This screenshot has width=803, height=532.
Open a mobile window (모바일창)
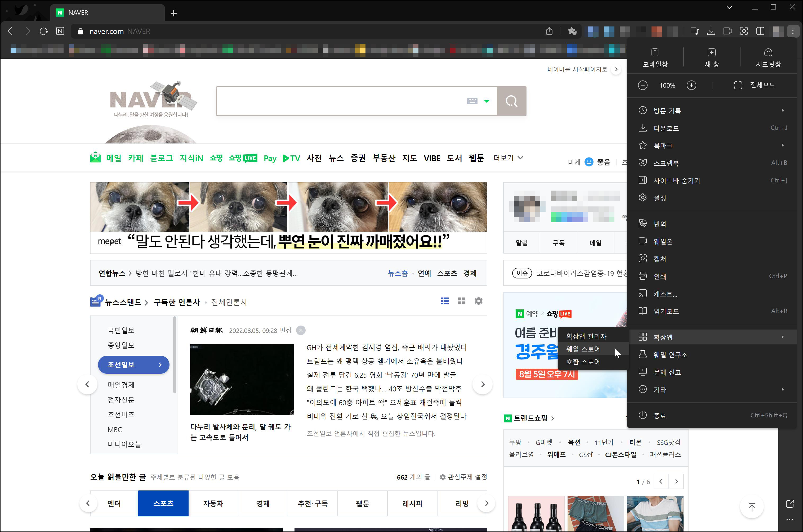[x=655, y=58]
